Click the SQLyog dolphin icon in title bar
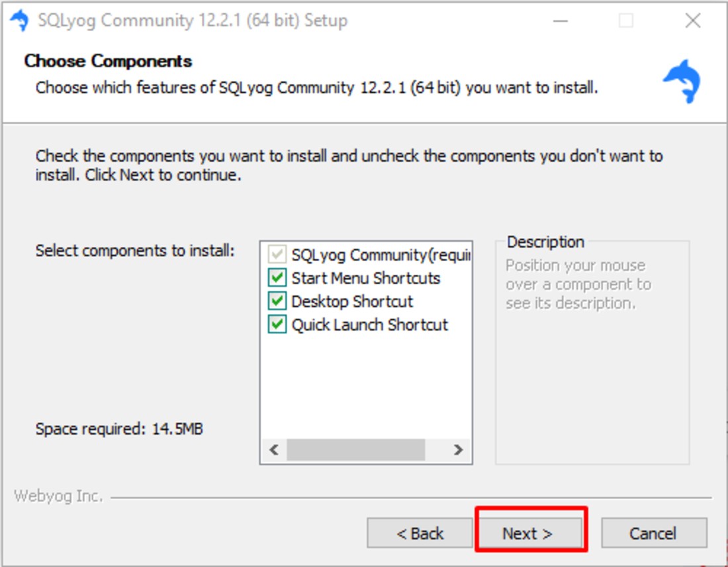 tap(19, 21)
